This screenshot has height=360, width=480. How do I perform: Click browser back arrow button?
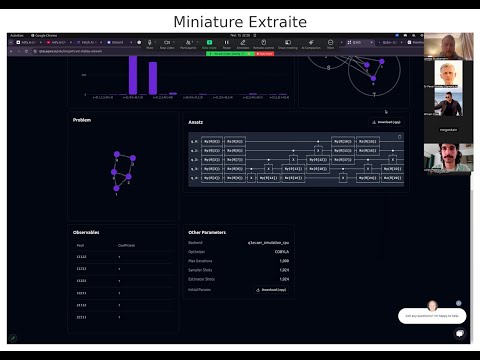tap(11, 51)
